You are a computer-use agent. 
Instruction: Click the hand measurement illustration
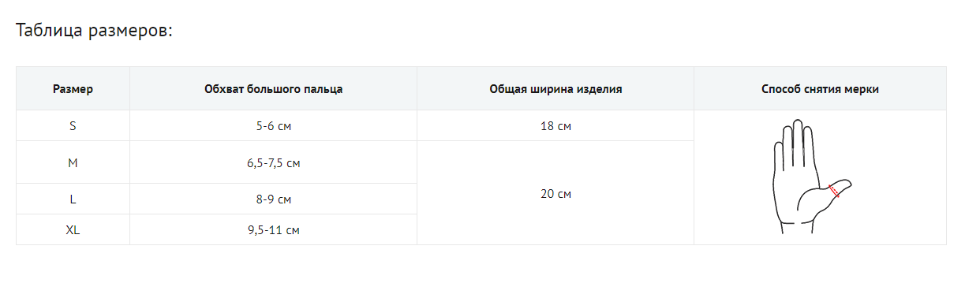813,177
